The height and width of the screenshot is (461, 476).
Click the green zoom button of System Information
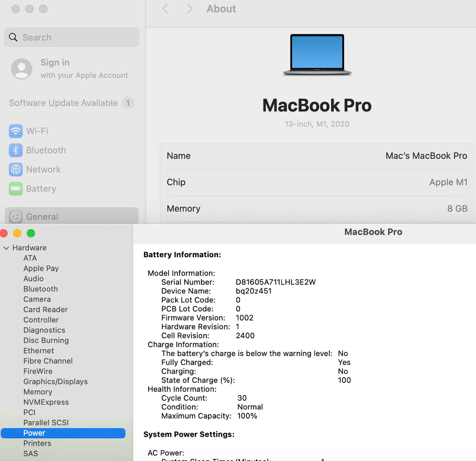click(31, 233)
